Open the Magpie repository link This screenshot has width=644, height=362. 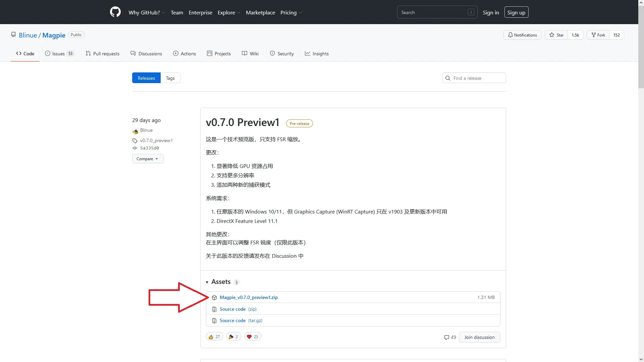coord(54,35)
